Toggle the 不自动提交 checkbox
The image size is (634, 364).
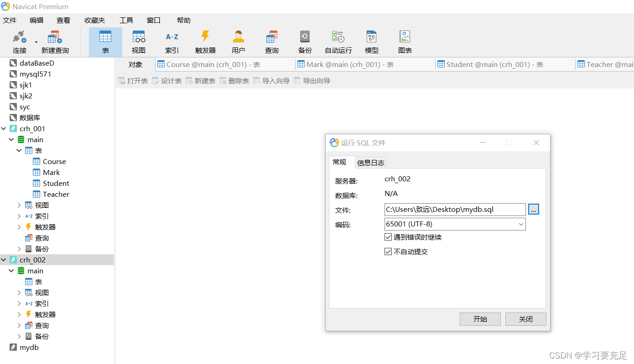click(388, 251)
